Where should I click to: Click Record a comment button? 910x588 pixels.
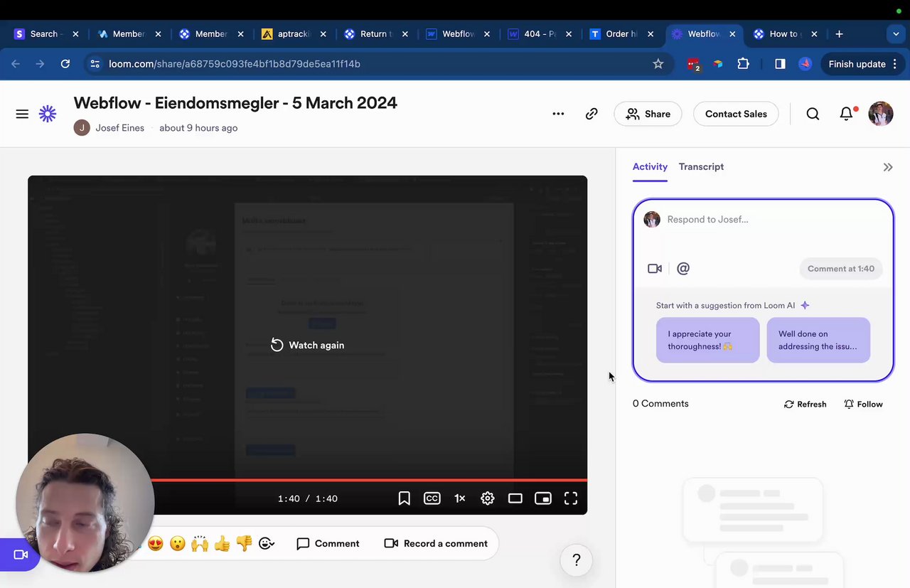click(x=436, y=544)
